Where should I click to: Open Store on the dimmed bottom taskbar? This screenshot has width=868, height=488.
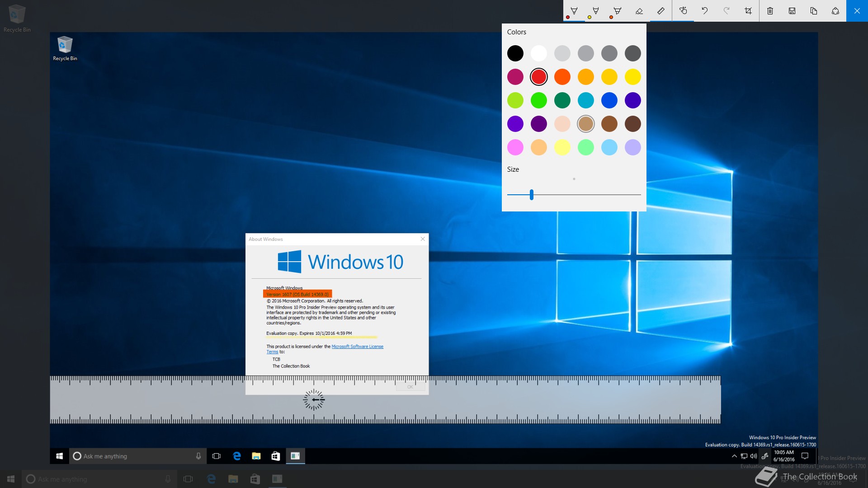(x=255, y=479)
